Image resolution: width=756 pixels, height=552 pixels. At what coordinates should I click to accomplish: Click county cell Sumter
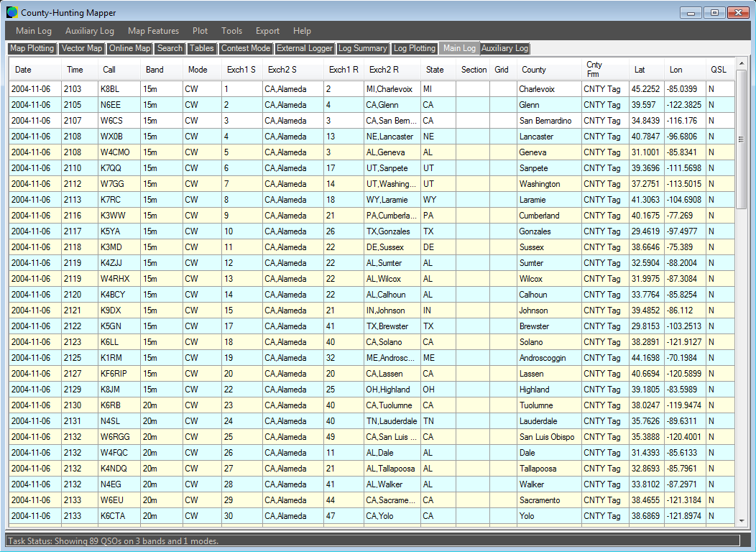coord(549,263)
